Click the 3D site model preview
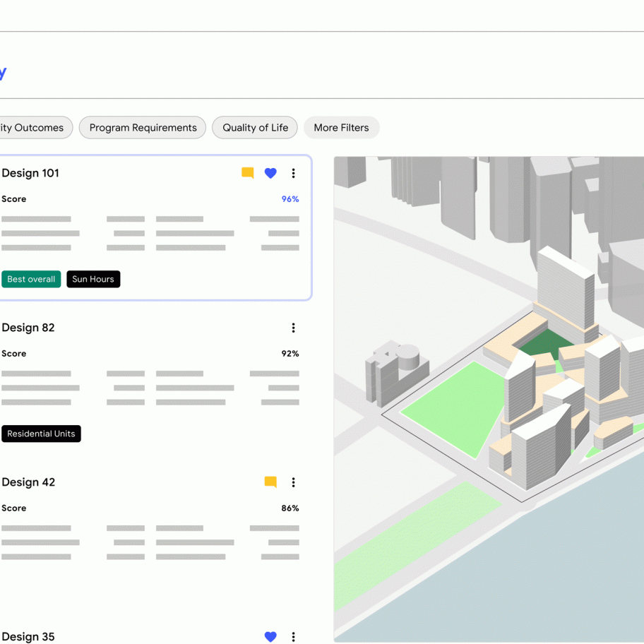This screenshot has width=644, height=644. point(489,399)
